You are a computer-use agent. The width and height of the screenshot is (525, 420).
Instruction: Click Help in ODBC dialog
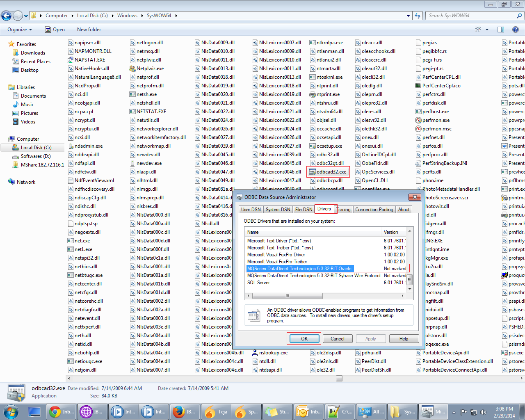tap(404, 339)
